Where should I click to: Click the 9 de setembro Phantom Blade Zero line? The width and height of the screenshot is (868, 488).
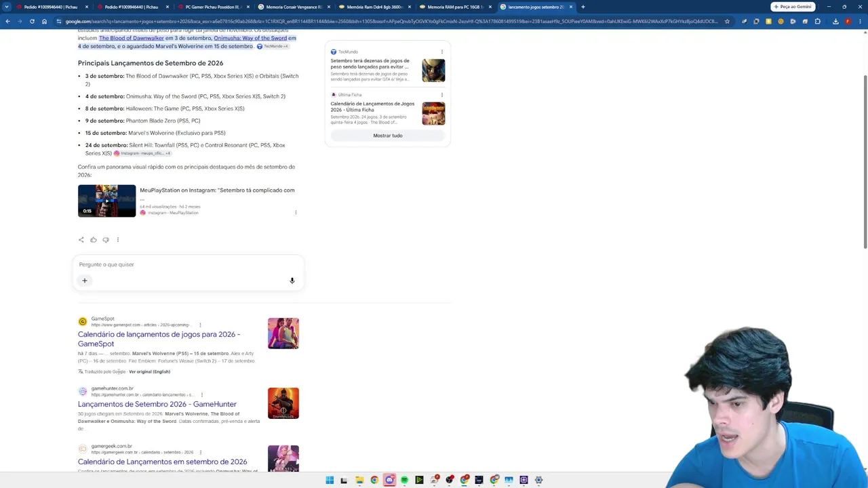click(x=142, y=121)
